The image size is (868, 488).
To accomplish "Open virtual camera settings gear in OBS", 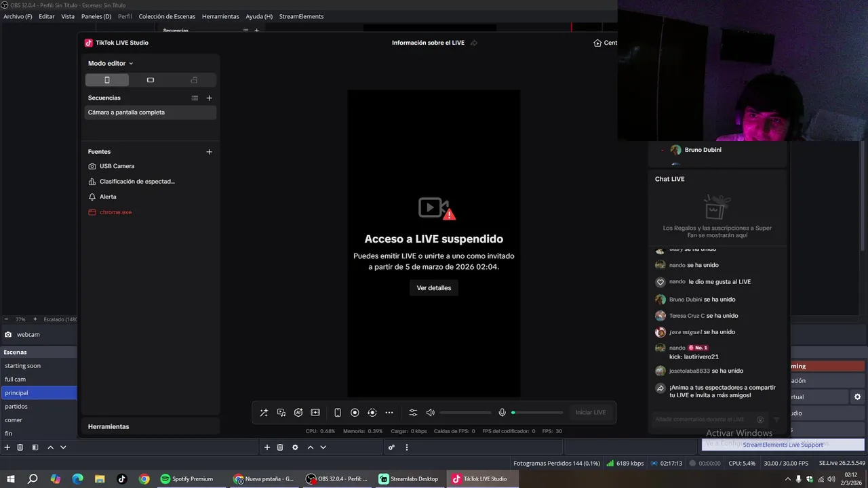I will click(x=857, y=397).
